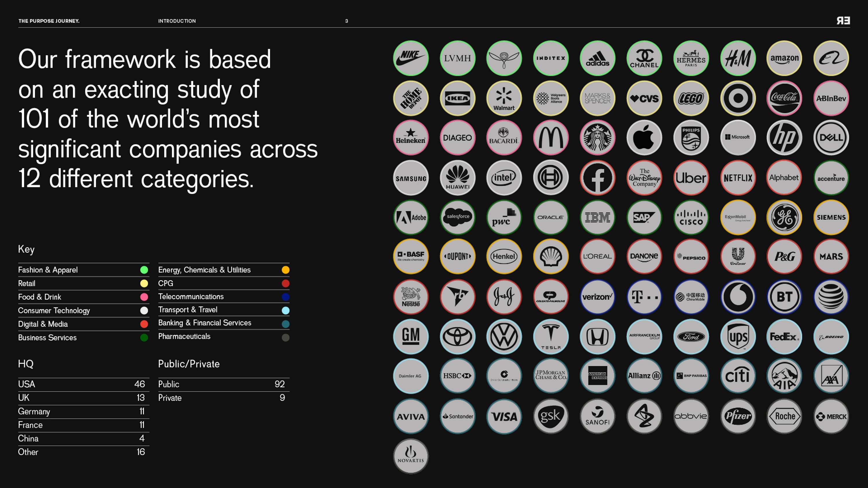Screen dimensions: 868x488
Task: Click the Digital & Media red dot
Action: tap(144, 324)
